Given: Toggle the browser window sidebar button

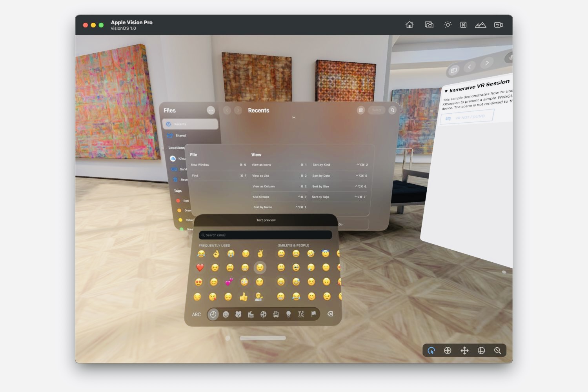Looking at the screenshot, I should click(454, 70).
